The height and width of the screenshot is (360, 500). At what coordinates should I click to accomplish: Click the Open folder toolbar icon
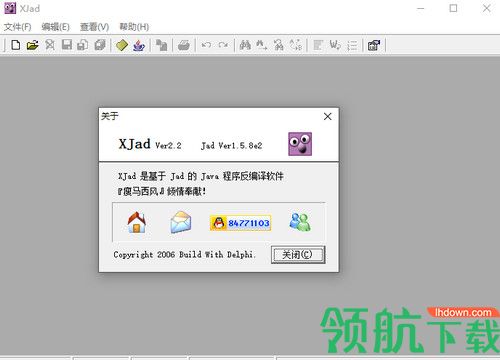pyautogui.click(x=33, y=45)
